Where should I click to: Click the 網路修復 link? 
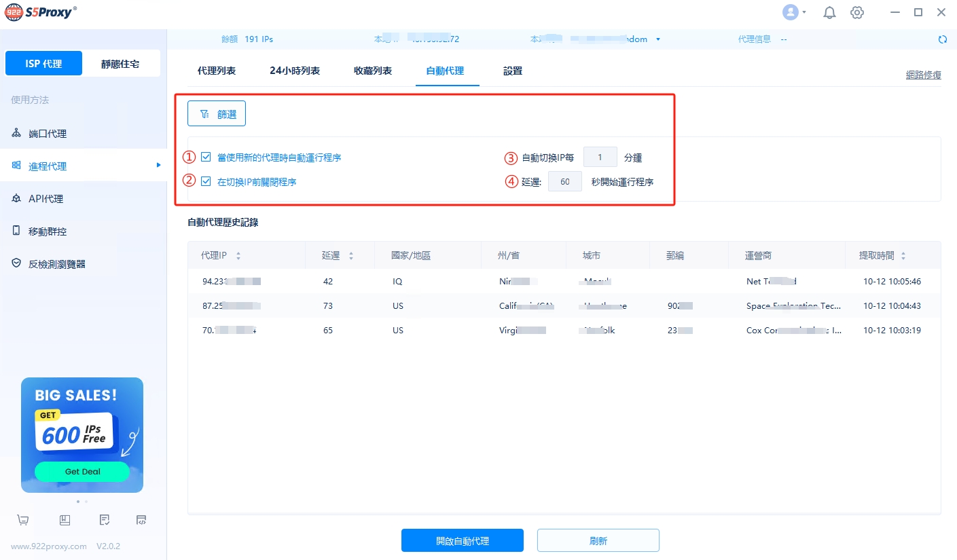coord(923,75)
